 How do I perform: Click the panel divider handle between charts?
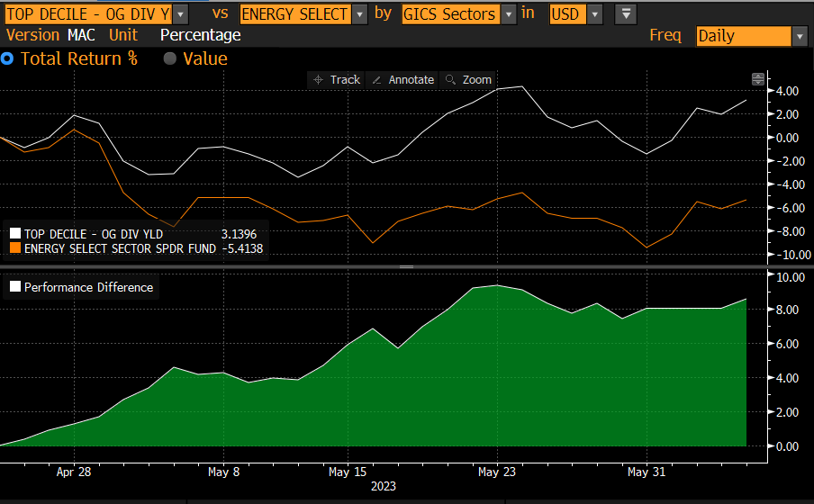tap(406, 266)
